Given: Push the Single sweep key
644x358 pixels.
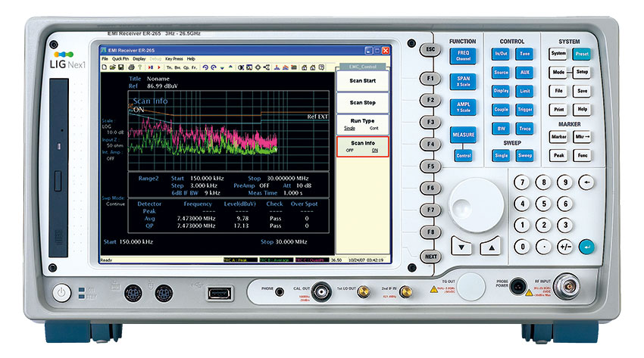Looking at the screenshot, I should click(501, 155).
